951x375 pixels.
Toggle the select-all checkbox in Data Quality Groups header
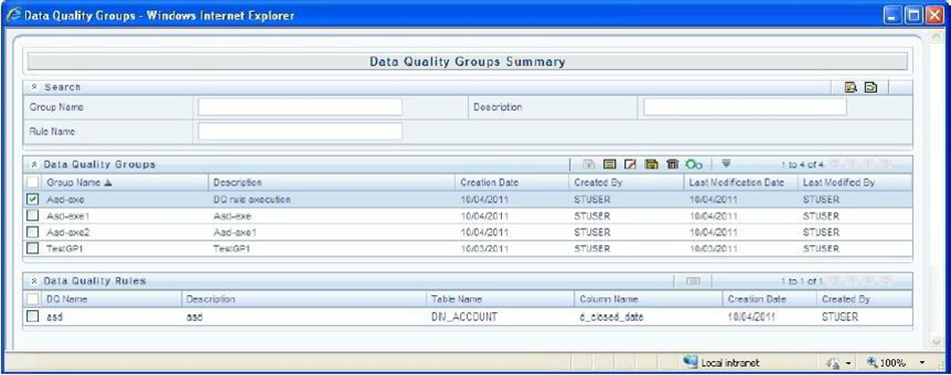pyautogui.click(x=33, y=182)
